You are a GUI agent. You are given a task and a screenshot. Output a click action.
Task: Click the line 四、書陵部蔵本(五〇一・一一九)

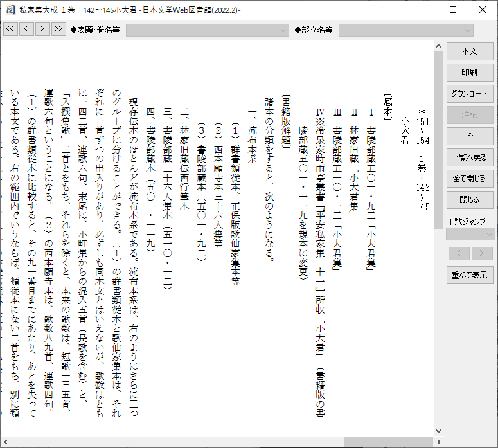point(150,180)
